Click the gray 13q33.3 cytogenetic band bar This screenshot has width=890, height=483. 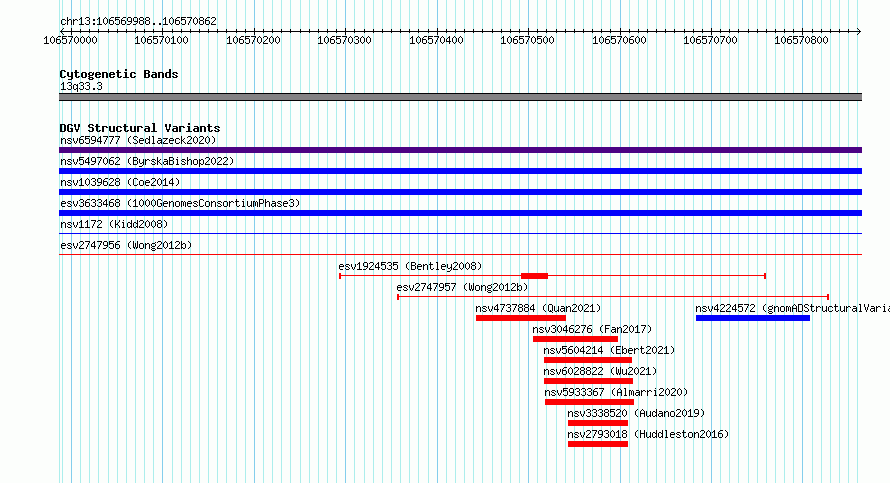[x=460, y=97]
